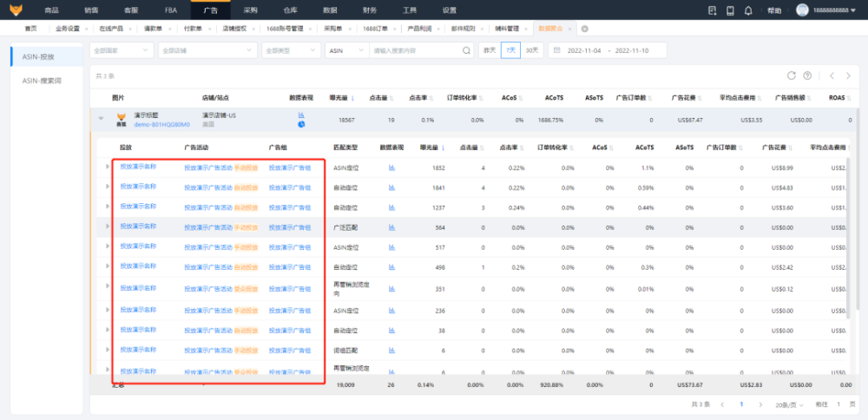Select the 30天 date range option
The width and height of the screenshot is (868, 420).
(x=531, y=50)
